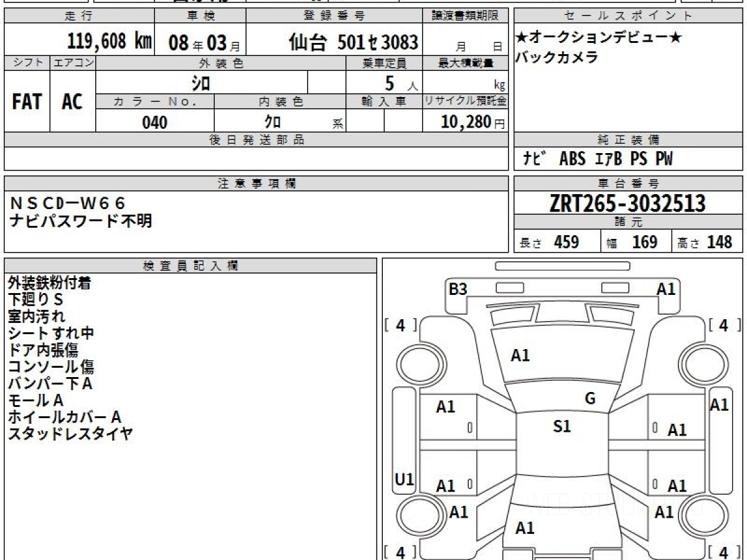This screenshot has width=747, height=560.
Task: Select the seating capacity 5人
Action: coord(400,83)
